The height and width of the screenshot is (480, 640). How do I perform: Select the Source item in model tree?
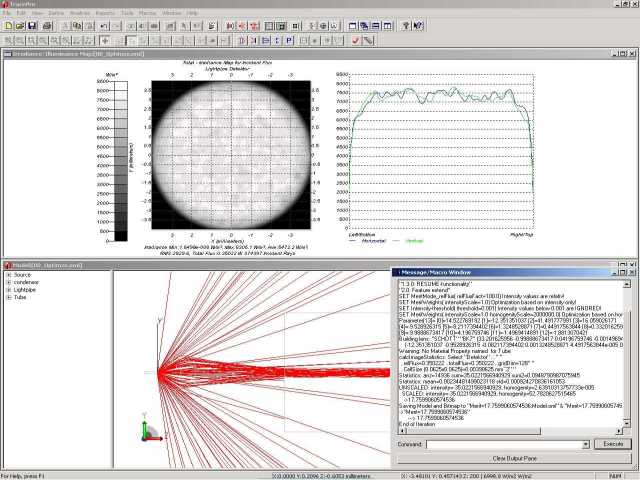tap(22, 275)
